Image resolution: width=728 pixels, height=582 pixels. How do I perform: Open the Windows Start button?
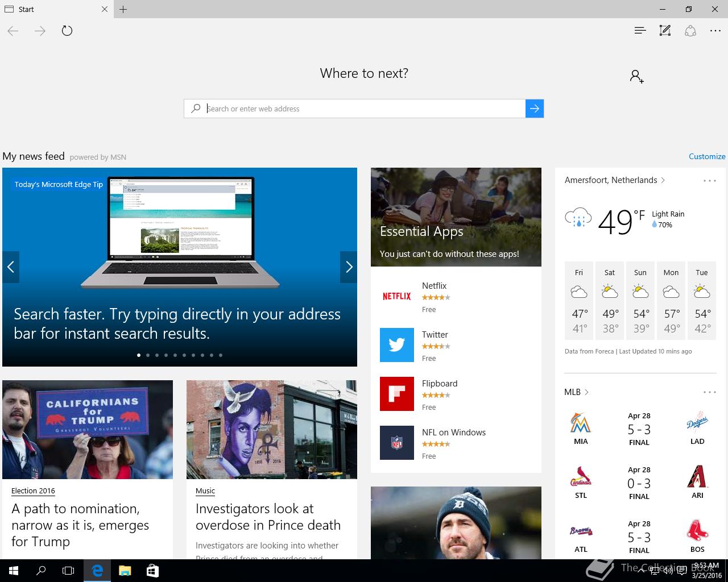pos(14,571)
